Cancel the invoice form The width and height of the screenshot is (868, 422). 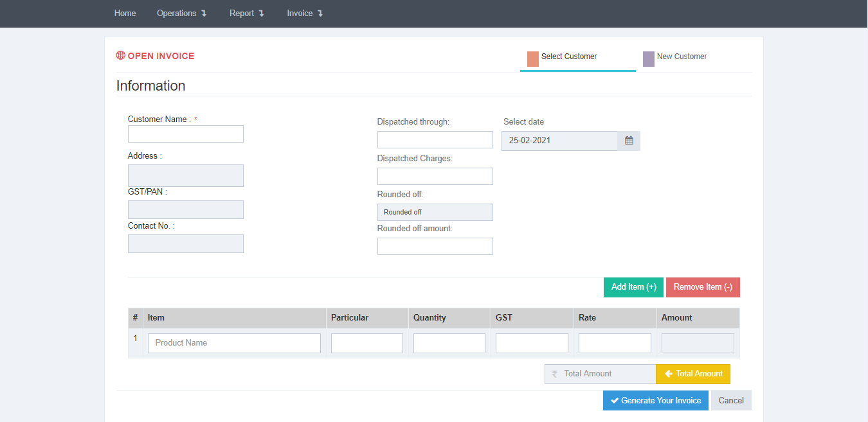click(x=731, y=401)
